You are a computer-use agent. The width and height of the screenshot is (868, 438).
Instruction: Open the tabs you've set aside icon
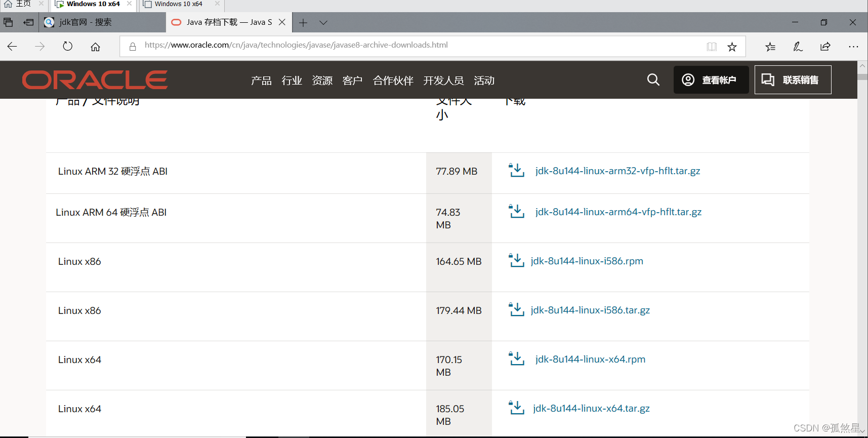tap(8, 22)
